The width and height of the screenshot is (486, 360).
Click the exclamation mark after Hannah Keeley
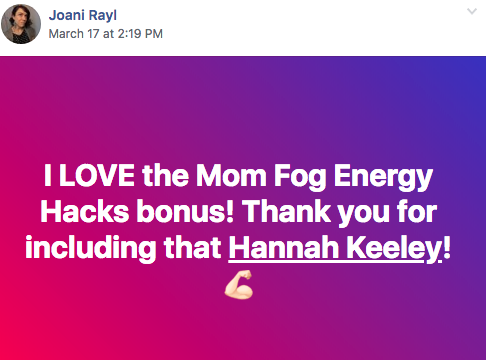(x=447, y=247)
